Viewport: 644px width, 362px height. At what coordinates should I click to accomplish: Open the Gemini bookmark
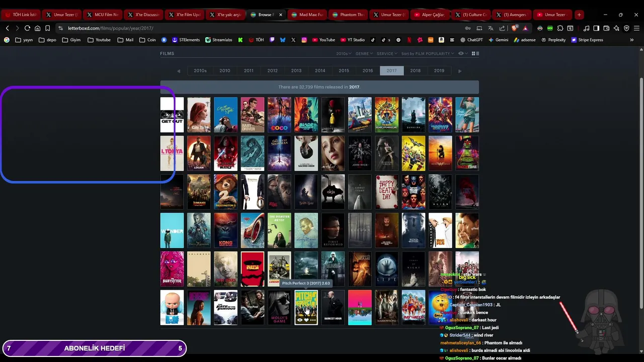[x=498, y=40]
